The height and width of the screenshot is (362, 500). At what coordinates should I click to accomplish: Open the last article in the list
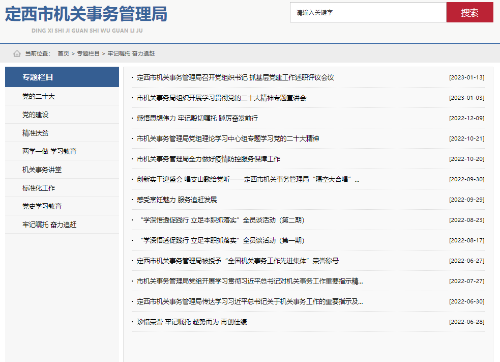(192, 322)
